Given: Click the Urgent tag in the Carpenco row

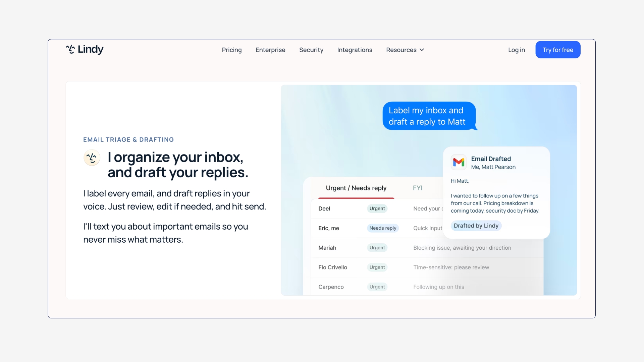Looking at the screenshot, I should 377,287.
